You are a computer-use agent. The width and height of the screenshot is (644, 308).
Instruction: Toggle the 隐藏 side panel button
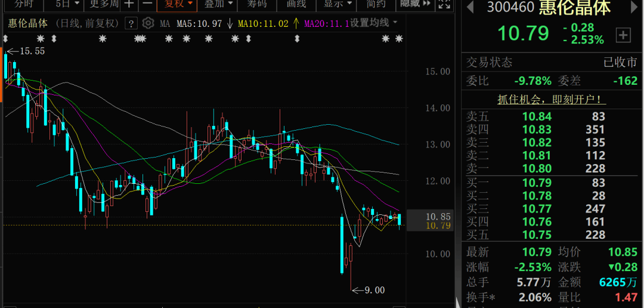coord(415,4)
